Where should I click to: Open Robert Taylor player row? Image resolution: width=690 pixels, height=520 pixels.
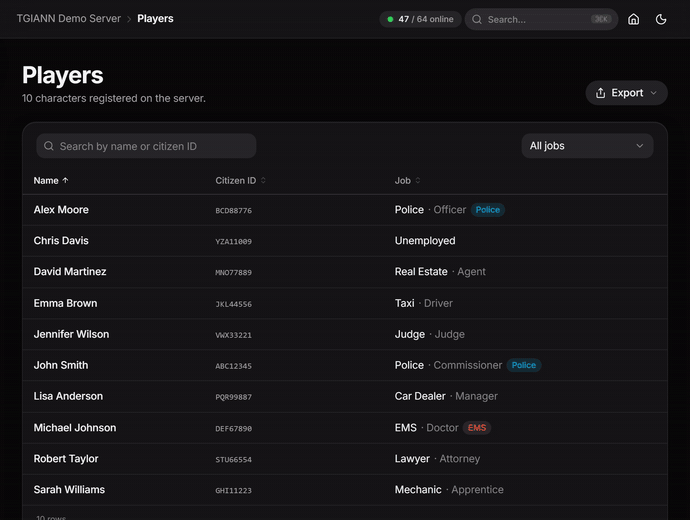pos(345,459)
